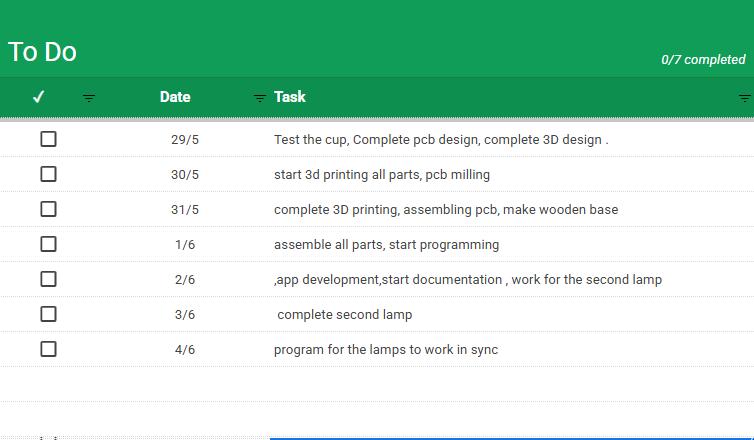This screenshot has width=754, height=440.
Task: Select the Task column header
Action: pos(290,97)
